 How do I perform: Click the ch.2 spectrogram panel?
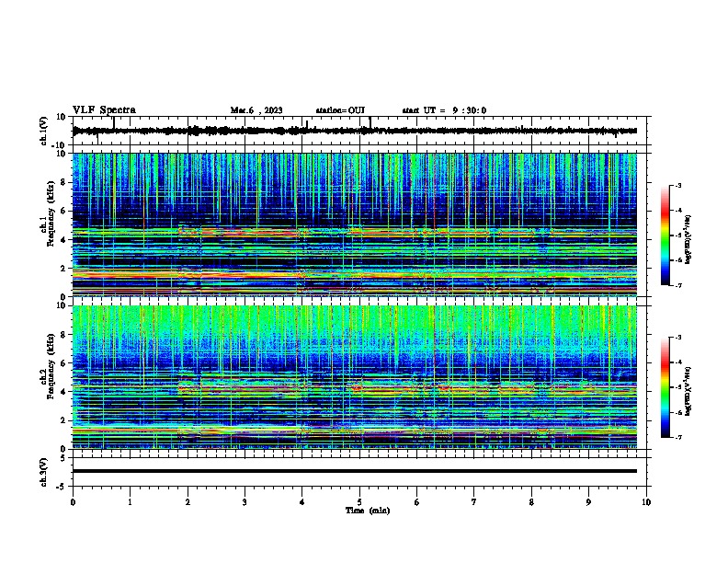click(355, 377)
